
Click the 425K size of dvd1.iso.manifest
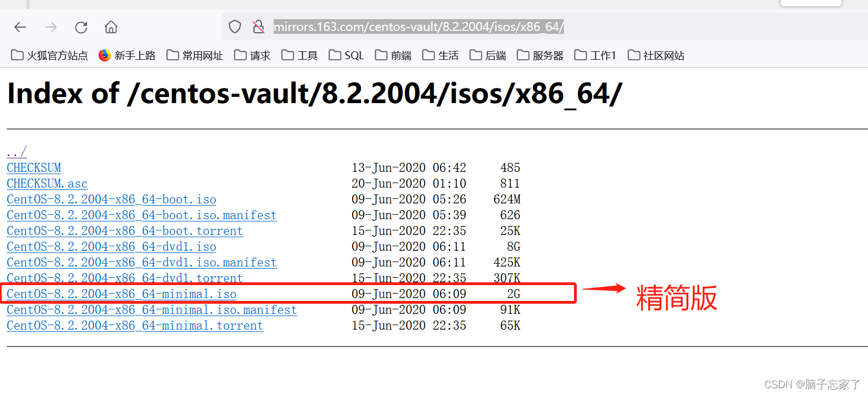coord(507,263)
